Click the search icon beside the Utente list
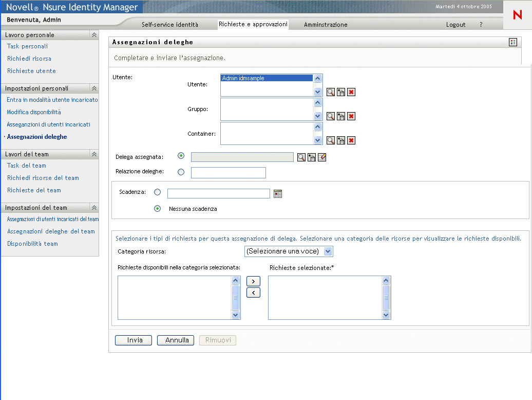Viewport: 532px width, 400px height. [331, 92]
